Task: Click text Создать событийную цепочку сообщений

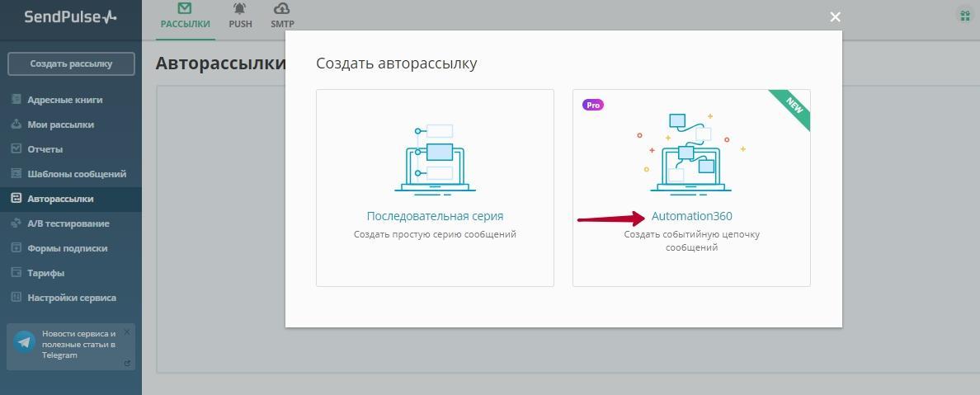Action: tap(692, 242)
